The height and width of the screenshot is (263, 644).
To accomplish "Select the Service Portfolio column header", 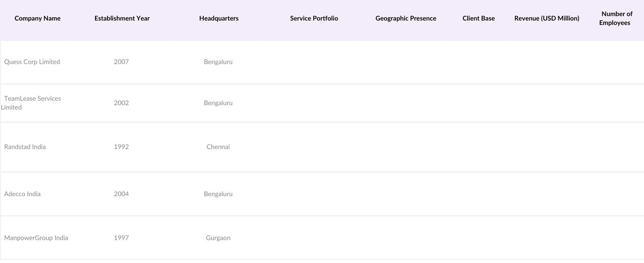I will (x=314, y=19).
